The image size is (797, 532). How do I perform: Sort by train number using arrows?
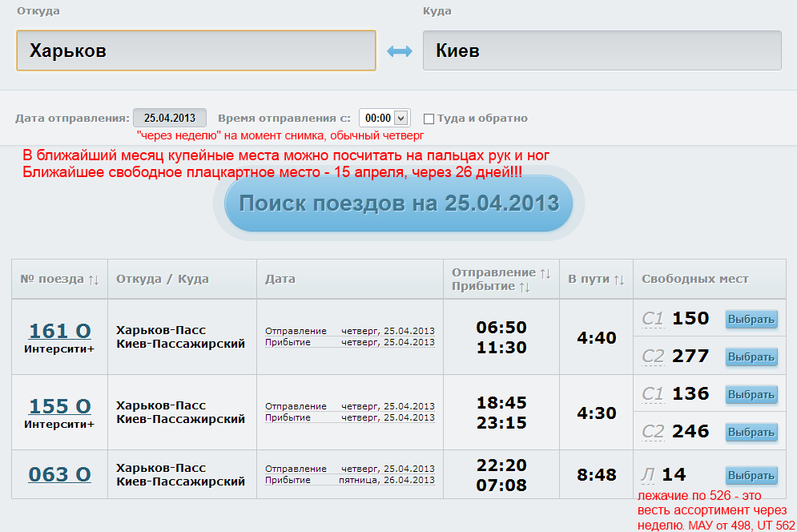[x=93, y=280]
